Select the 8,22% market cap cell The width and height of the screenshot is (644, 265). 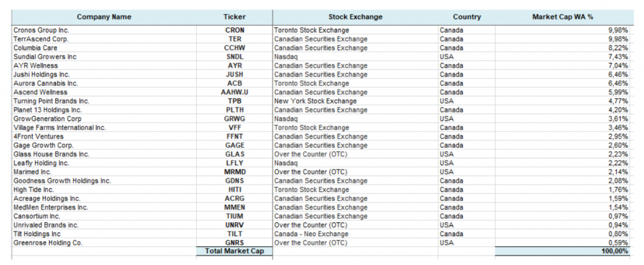[x=563, y=48]
